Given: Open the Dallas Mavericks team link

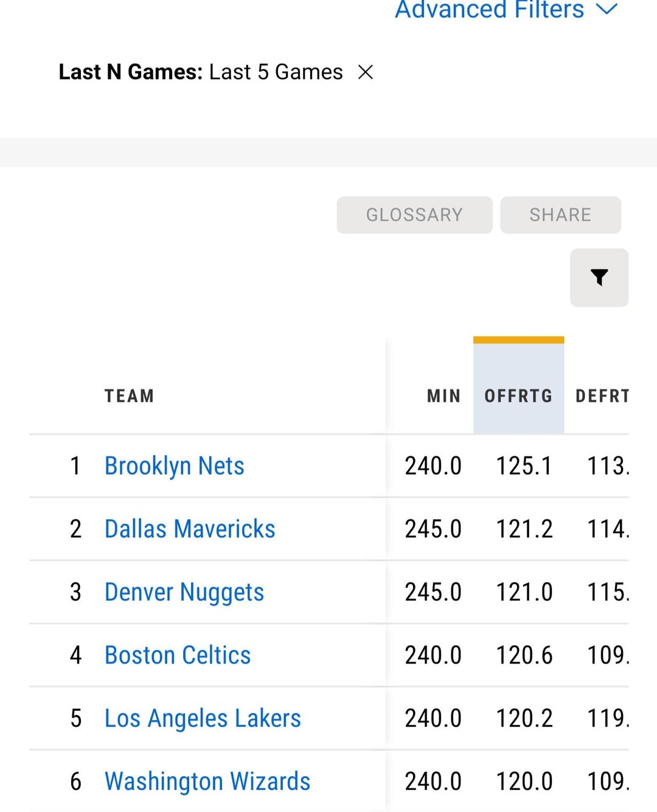Looking at the screenshot, I should point(190,529).
